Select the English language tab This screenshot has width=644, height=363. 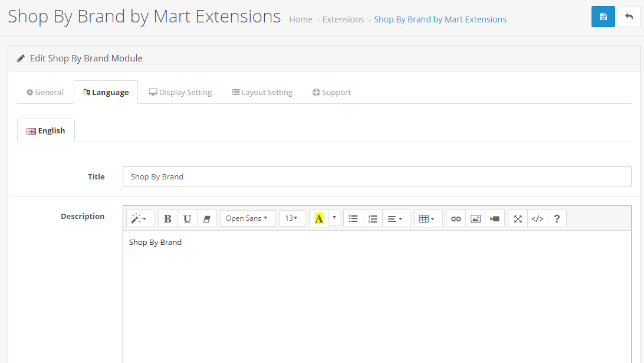(46, 130)
